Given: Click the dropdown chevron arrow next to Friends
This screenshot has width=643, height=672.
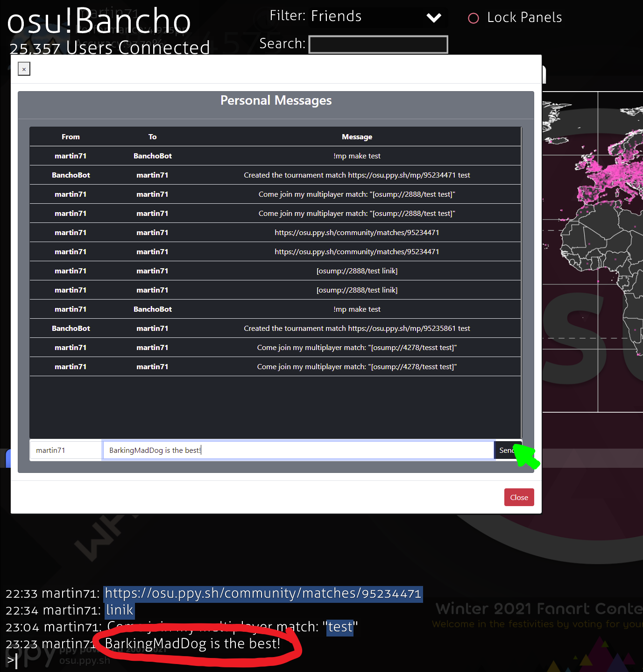Looking at the screenshot, I should pyautogui.click(x=434, y=18).
